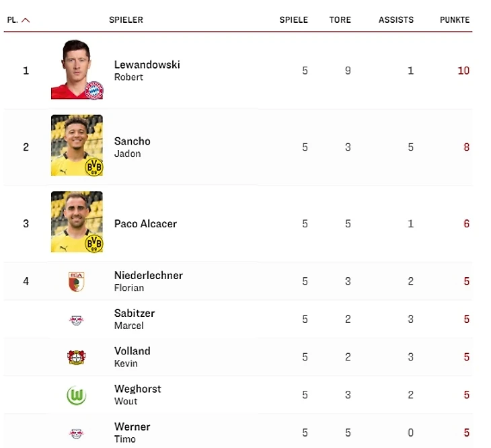Click BVB badge on Paco Alcacer's photo
Screen dimensions: 491x448
pyautogui.click(x=94, y=244)
